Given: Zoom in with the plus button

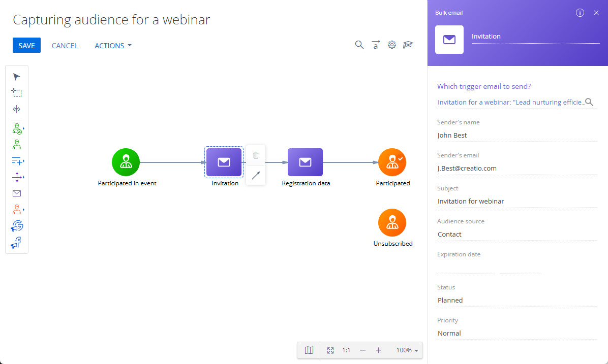Looking at the screenshot, I should pos(378,350).
